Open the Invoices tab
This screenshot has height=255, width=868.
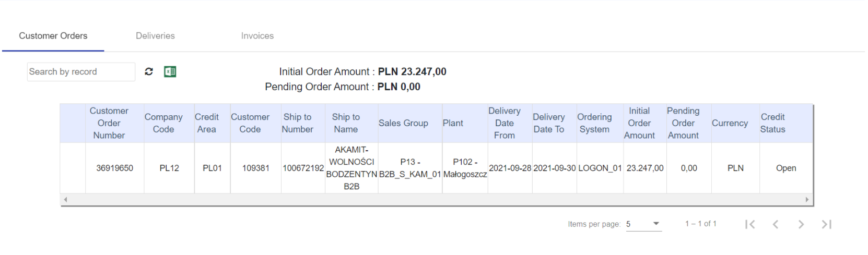[x=257, y=36]
